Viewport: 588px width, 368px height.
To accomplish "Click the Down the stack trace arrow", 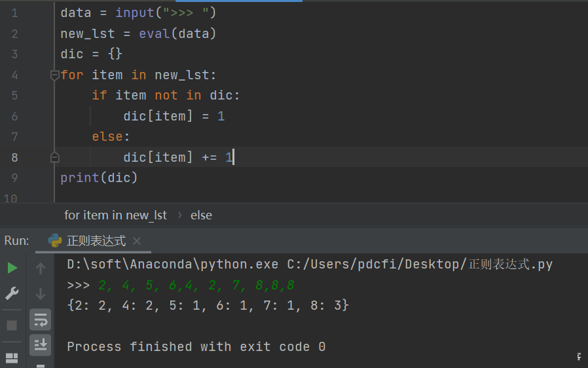I will pos(41,293).
